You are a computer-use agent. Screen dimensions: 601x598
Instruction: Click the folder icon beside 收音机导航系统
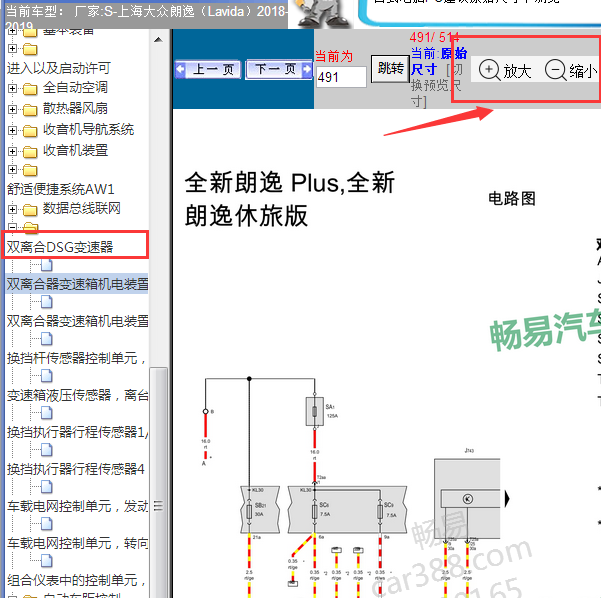[30, 131]
